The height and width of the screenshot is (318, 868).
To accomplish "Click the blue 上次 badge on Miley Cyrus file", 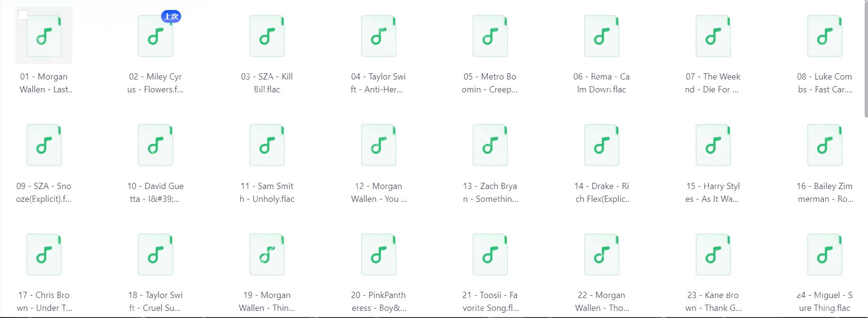I will (171, 17).
